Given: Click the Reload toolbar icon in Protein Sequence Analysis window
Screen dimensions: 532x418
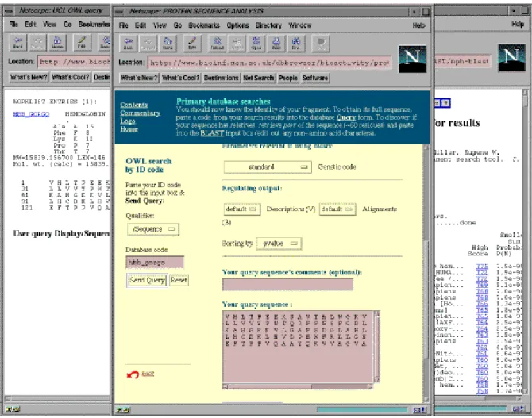Looking at the screenshot, I should (217, 44).
